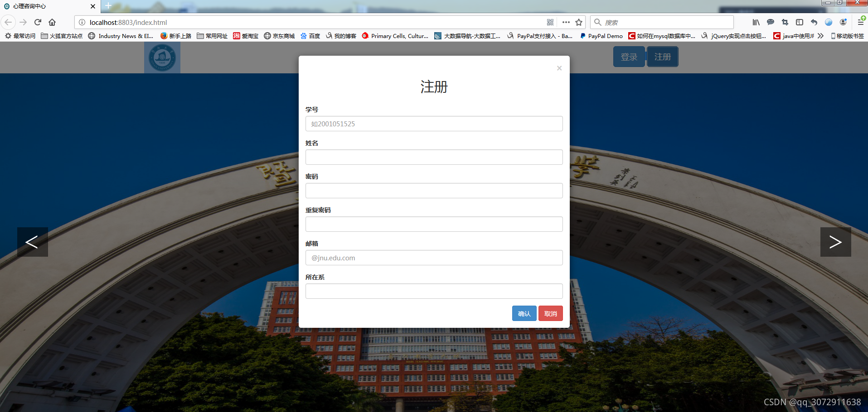Open the QR code icon in address bar

550,22
